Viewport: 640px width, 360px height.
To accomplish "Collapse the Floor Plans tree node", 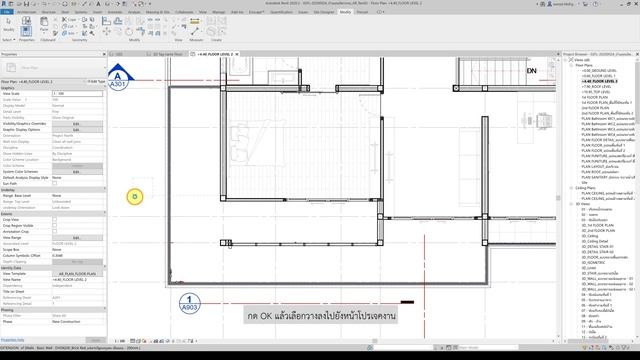I will (571, 65).
